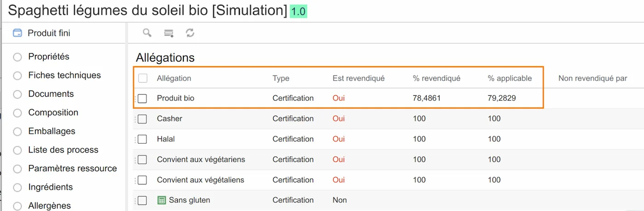The width and height of the screenshot is (644, 211).
Task: Click the Allégations section heading
Action: coord(165,58)
